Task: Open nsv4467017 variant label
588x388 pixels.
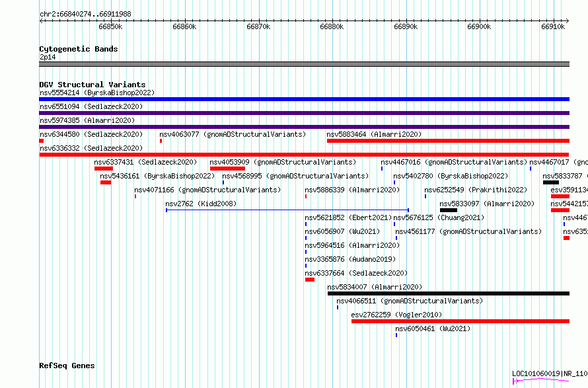Action: [x=558, y=162]
